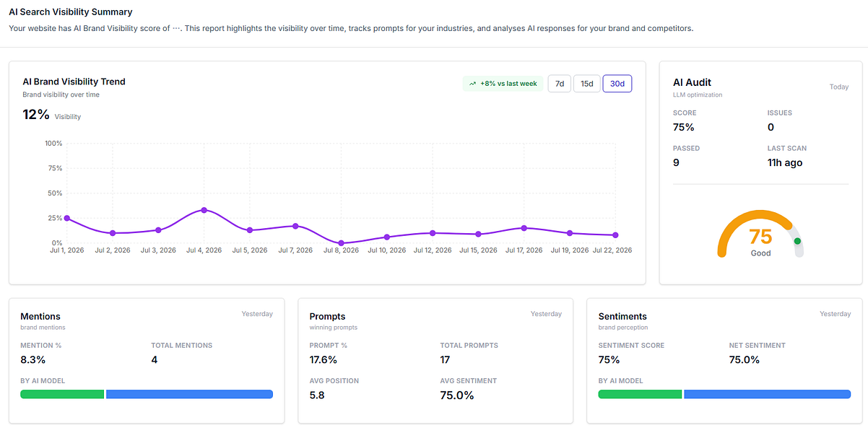
Task: Click the blue segment of the Sentiments model bar
Action: [x=768, y=394]
